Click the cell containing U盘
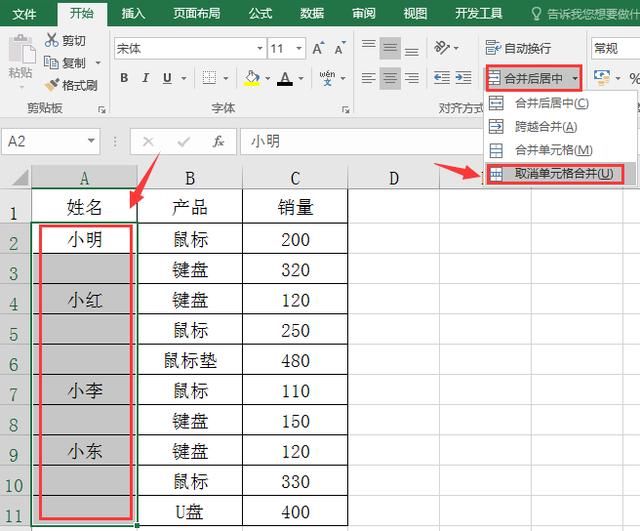This screenshot has height=531, width=640. coord(190,511)
